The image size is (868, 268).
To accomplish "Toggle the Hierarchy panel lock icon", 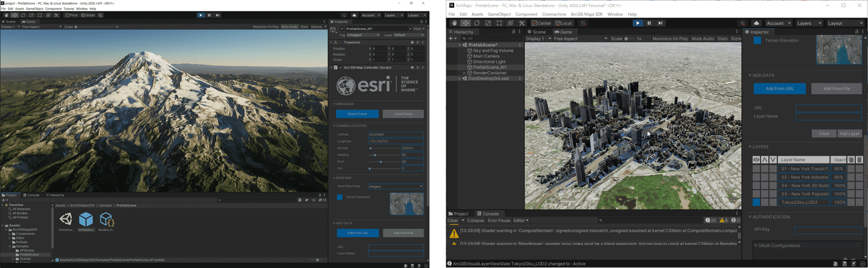I will tap(513, 31).
